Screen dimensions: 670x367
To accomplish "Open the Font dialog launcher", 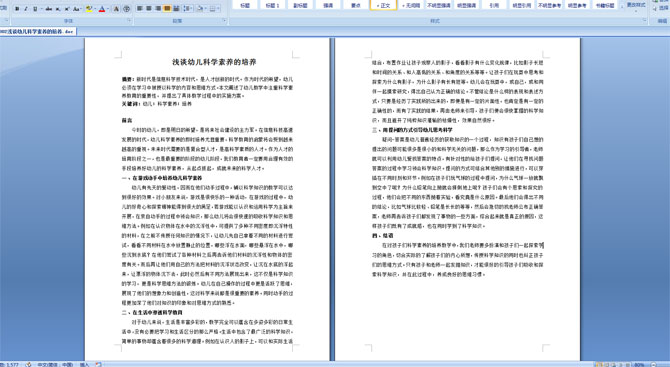I will coord(129,20).
